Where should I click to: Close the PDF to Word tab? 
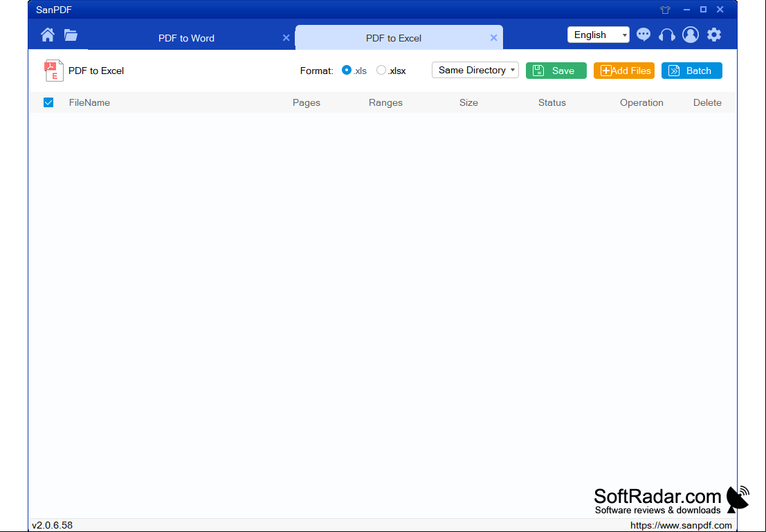pos(286,38)
